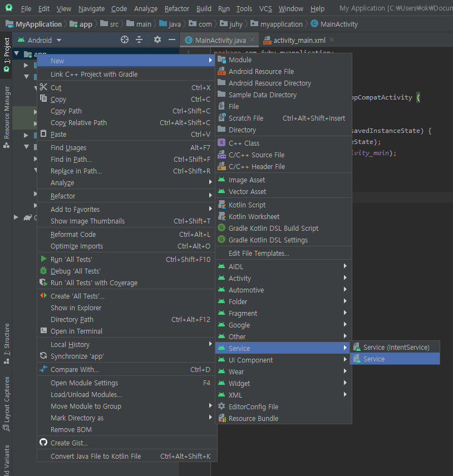The image size is (453, 476).
Task: Choose Open in Terminal
Action: tap(127, 331)
